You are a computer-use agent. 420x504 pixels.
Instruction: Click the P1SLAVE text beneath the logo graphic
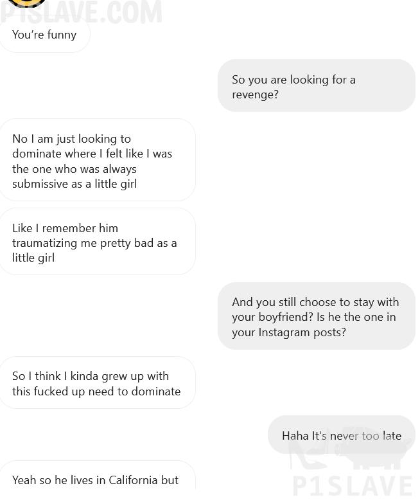353,486
